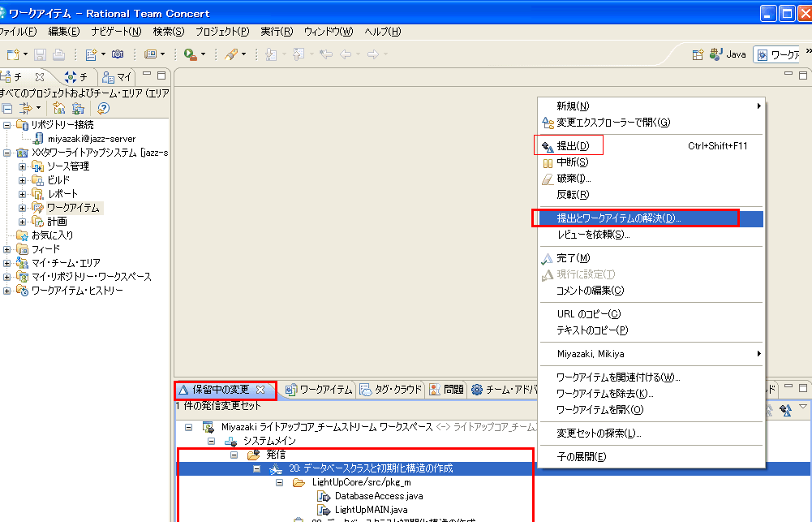Click the 発信 outgoing folder icon
The width and height of the screenshot is (812, 522).
[x=253, y=455]
